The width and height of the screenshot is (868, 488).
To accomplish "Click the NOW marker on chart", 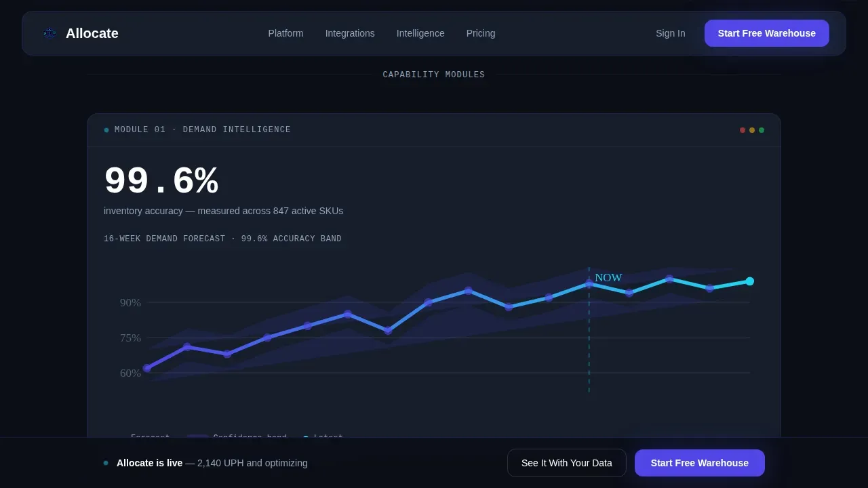I will click(x=608, y=277).
